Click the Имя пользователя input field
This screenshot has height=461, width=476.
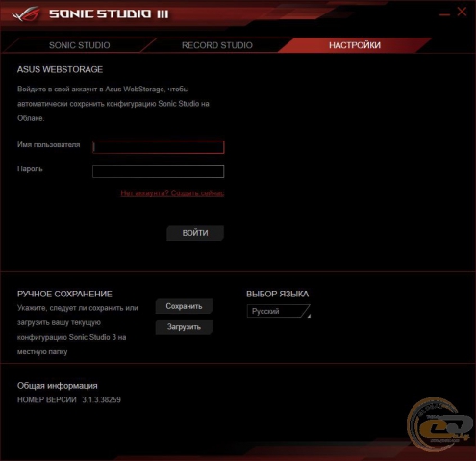coord(159,147)
